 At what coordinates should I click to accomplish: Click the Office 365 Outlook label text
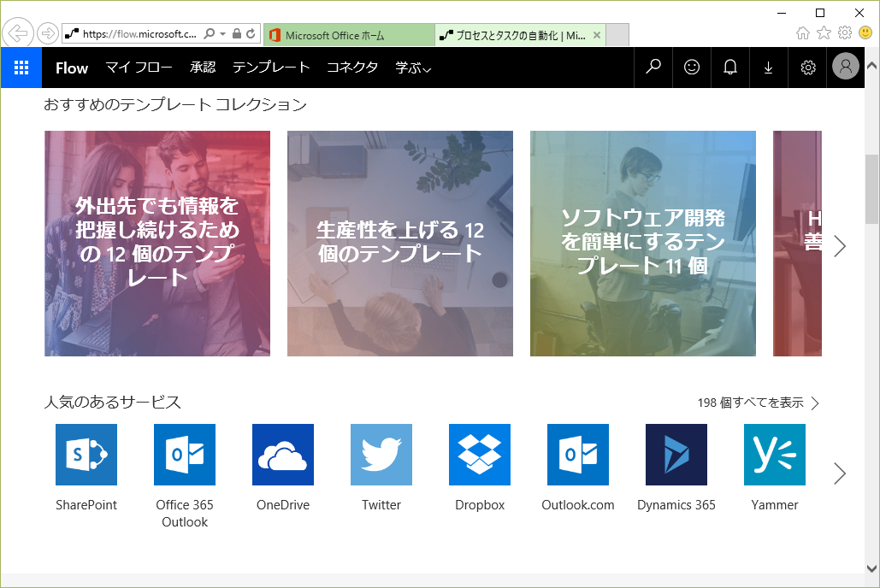click(x=185, y=514)
